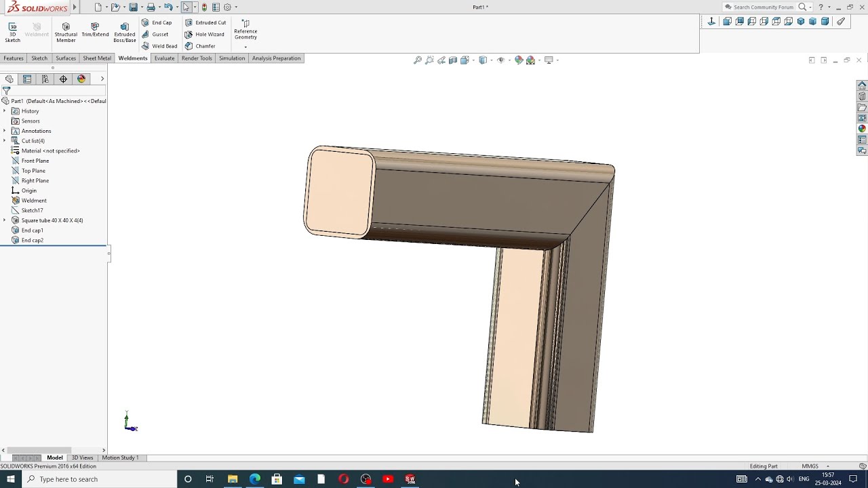Open the DimXpertManager crosshair tab
The height and width of the screenshot is (488, 868).
tap(63, 79)
